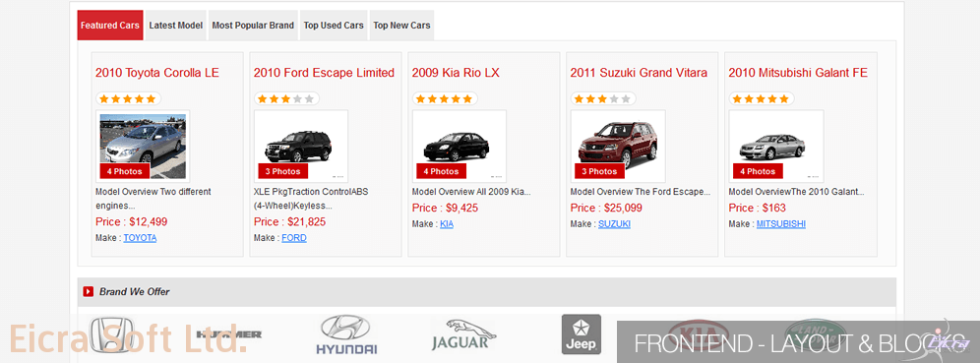
Task: Open the TOYOTA make link
Action: (x=140, y=238)
